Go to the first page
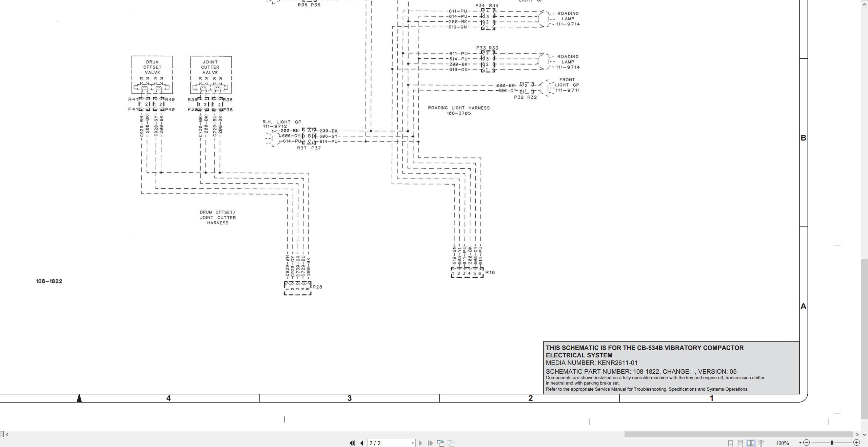Screen dimensions: 868x447 (x=352, y=443)
